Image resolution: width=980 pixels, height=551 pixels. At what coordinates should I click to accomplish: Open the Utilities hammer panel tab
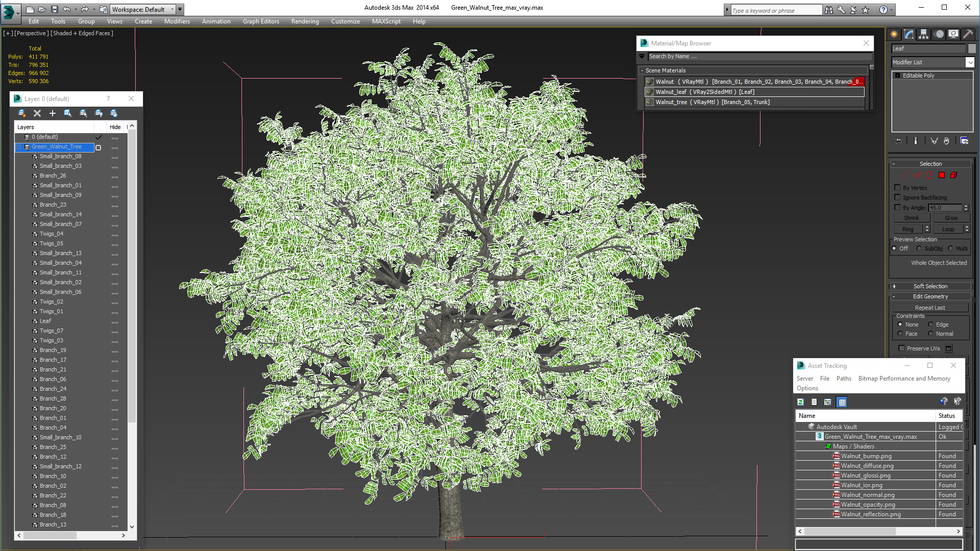(968, 34)
